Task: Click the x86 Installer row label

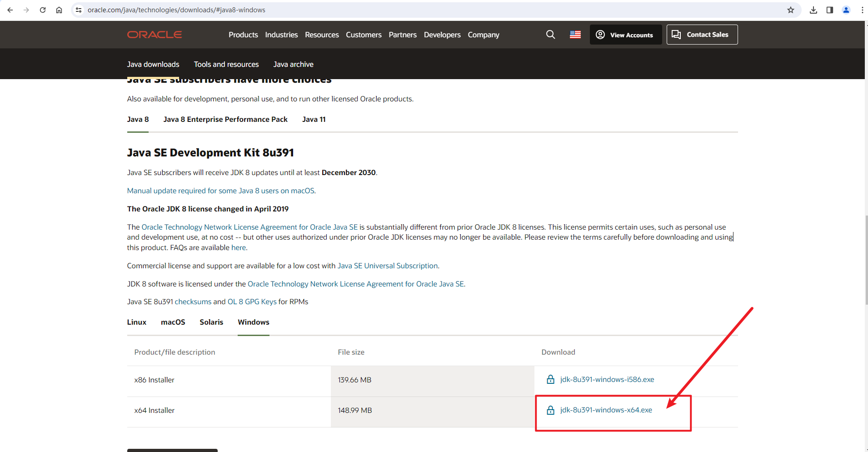Action: click(155, 380)
